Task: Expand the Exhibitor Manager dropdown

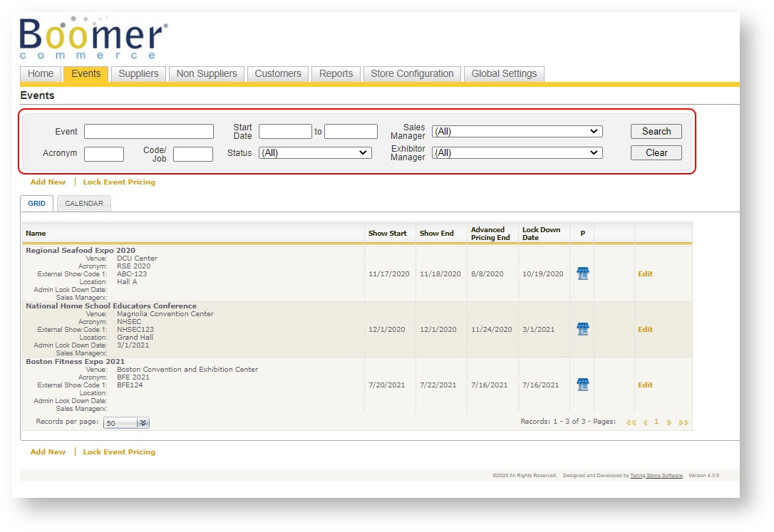Action: (517, 153)
